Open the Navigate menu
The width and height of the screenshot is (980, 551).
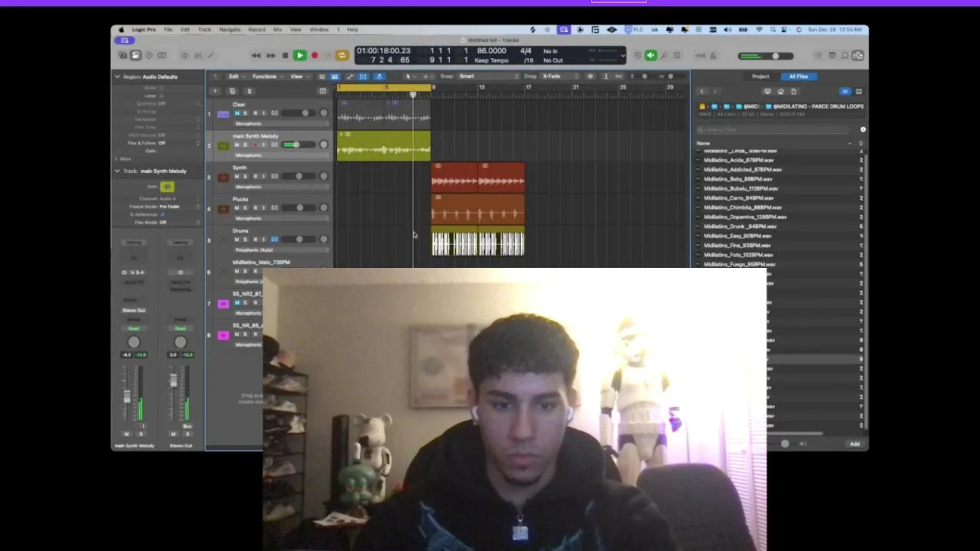point(230,30)
